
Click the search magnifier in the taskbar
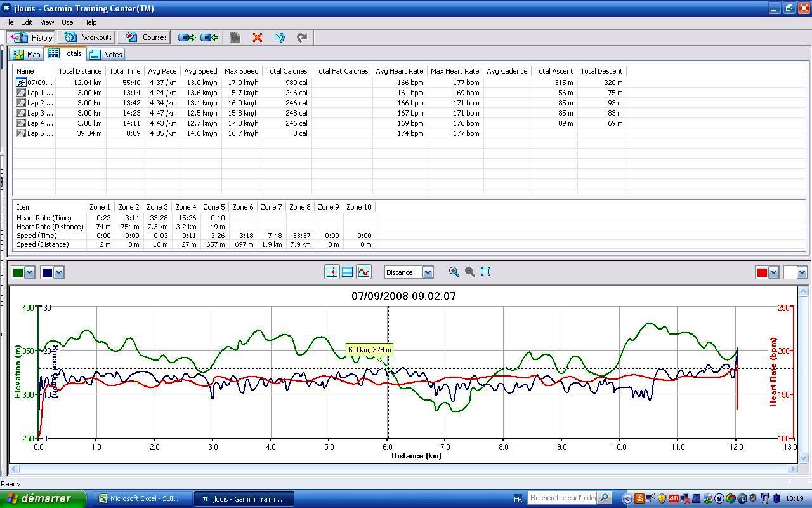click(605, 498)
